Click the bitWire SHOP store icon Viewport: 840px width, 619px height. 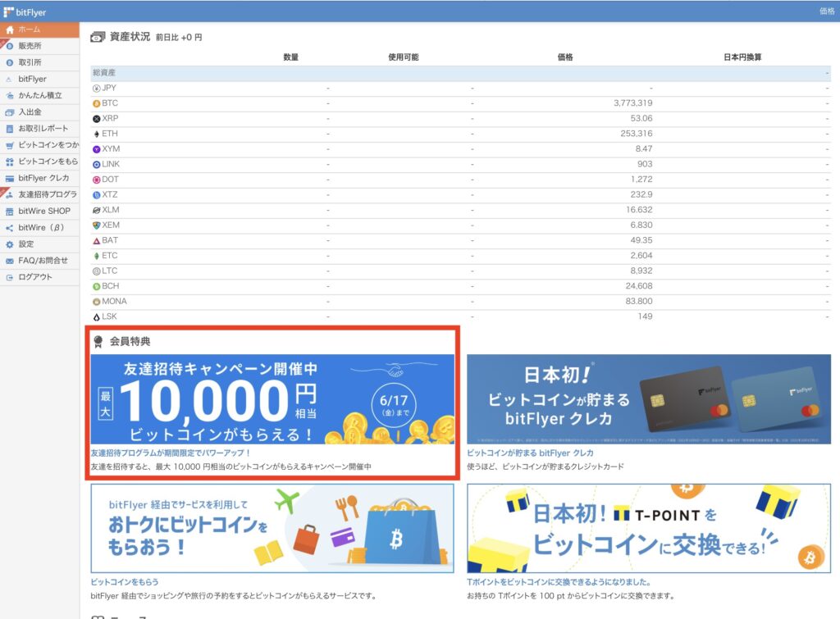pyautogui.click(x=10, y=212)
